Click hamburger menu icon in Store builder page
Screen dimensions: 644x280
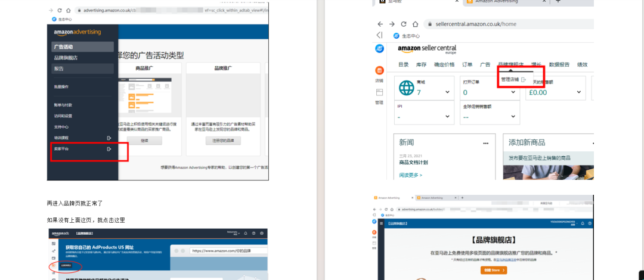tap(382, 223)
